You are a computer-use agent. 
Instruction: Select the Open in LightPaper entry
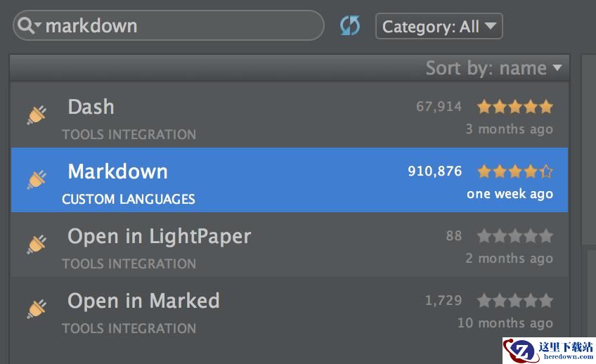pyautogui.click(x=290, y=245)
